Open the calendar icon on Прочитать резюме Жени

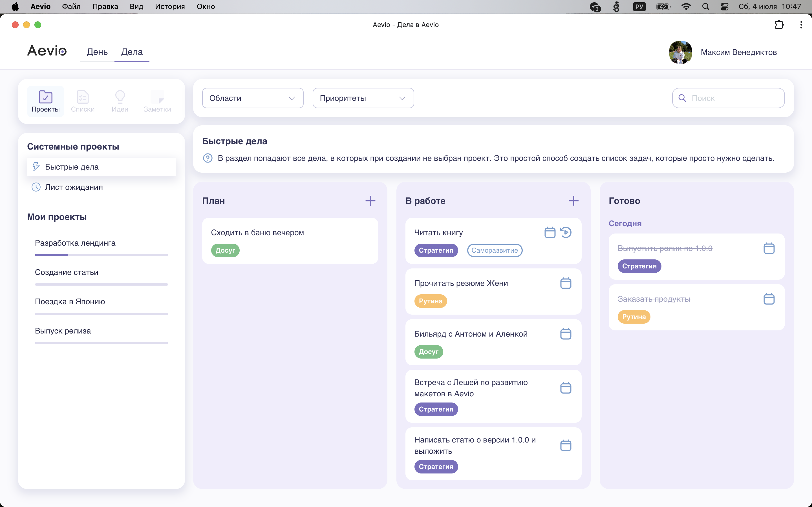coord(566,283)
